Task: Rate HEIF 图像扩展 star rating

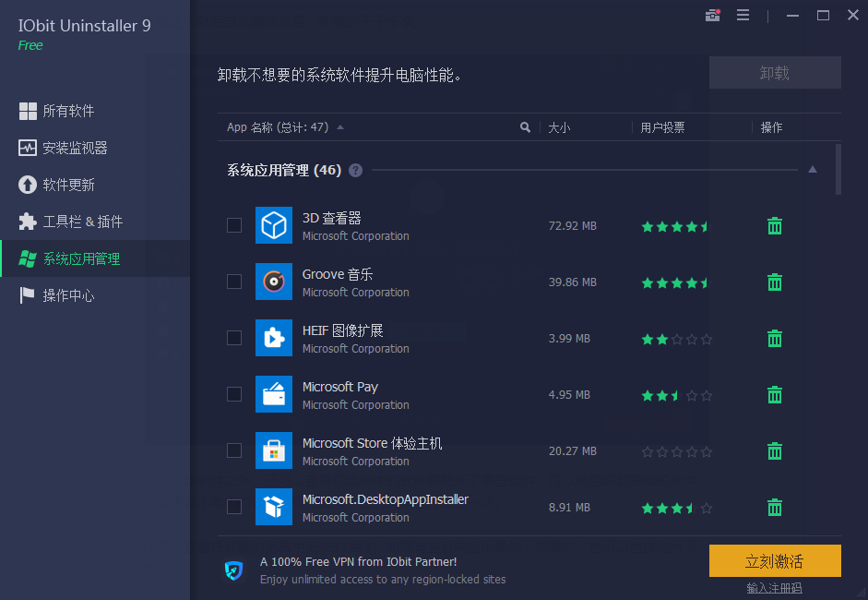Action: click(x=676, y=339)
